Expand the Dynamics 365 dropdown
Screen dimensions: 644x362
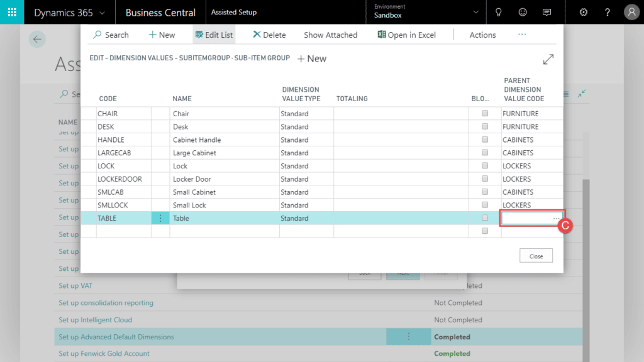click(x=103, y=13)
